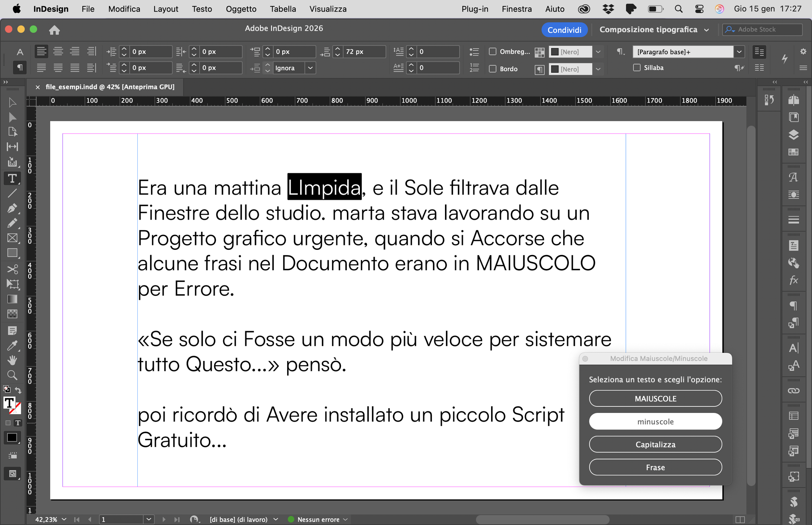Viewport: 812px width, 525px height.
Task: Select the Eyedropper tool
Action: [12, 345]
